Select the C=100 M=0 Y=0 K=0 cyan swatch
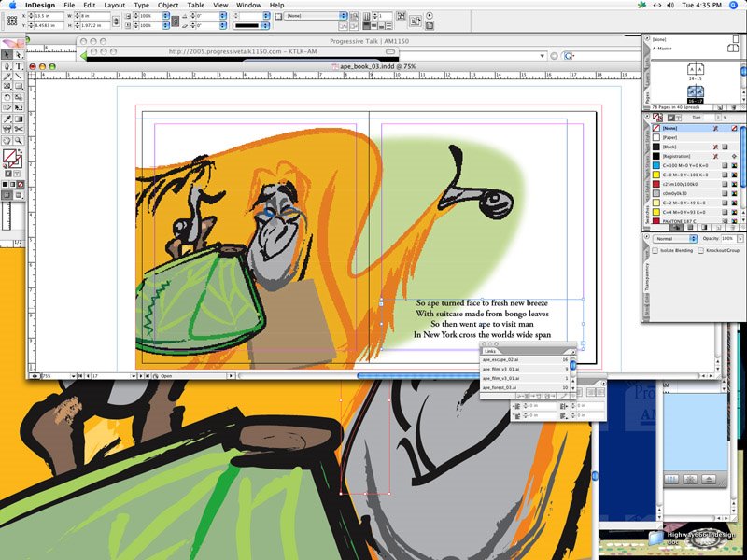 point(695,166)
